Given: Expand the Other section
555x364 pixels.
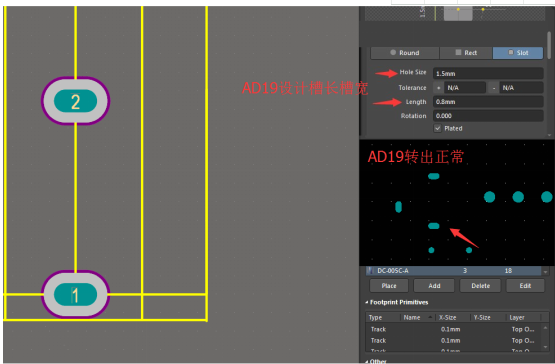Looking at the screenshot, I should [x=367, y=362].
